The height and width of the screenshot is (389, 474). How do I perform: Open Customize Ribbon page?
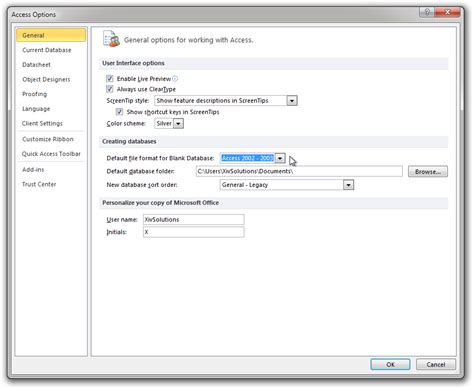pyautogui.click(x=48, y=139)
